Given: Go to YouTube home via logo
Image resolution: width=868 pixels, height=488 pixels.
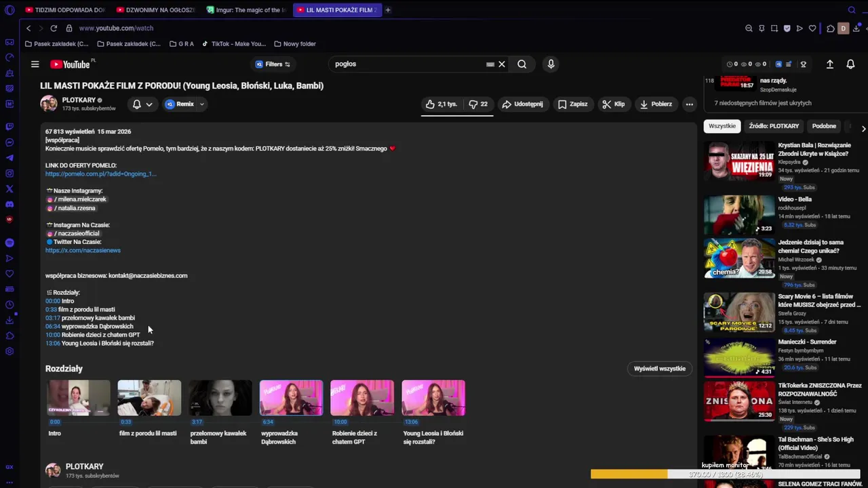Looking at the screenshot, I should click(x=70, y=64).
